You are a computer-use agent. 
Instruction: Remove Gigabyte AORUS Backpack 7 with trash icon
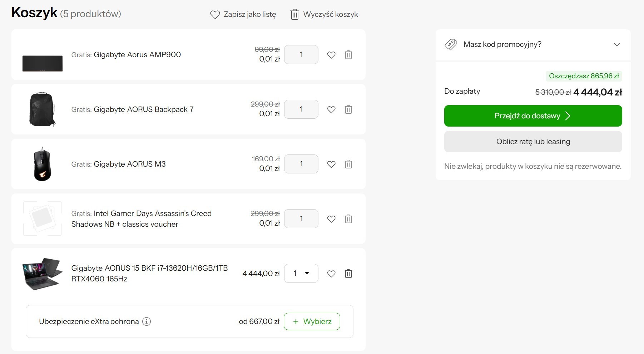point(348,109)
